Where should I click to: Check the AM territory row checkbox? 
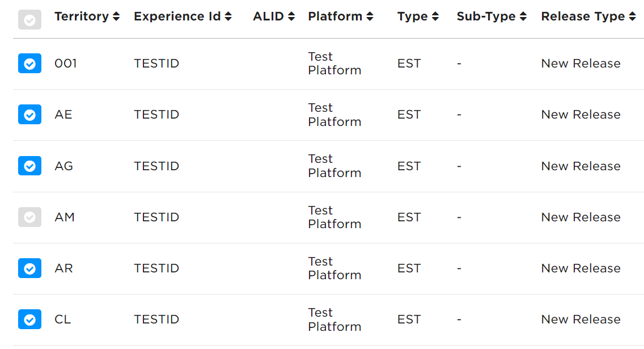(x=29, y=217)
